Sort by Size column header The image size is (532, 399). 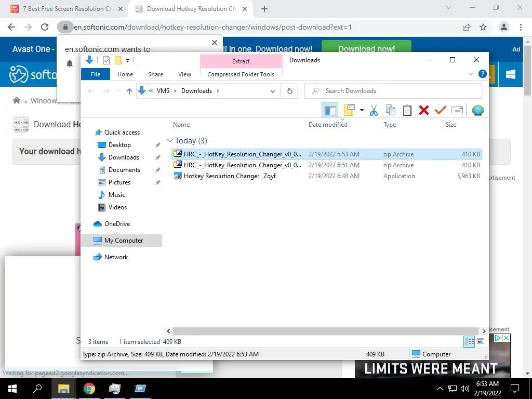point(451,125)
